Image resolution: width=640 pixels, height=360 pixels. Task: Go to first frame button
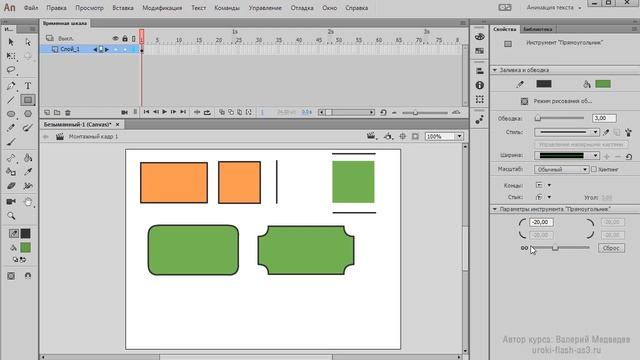tap(146, 112)
